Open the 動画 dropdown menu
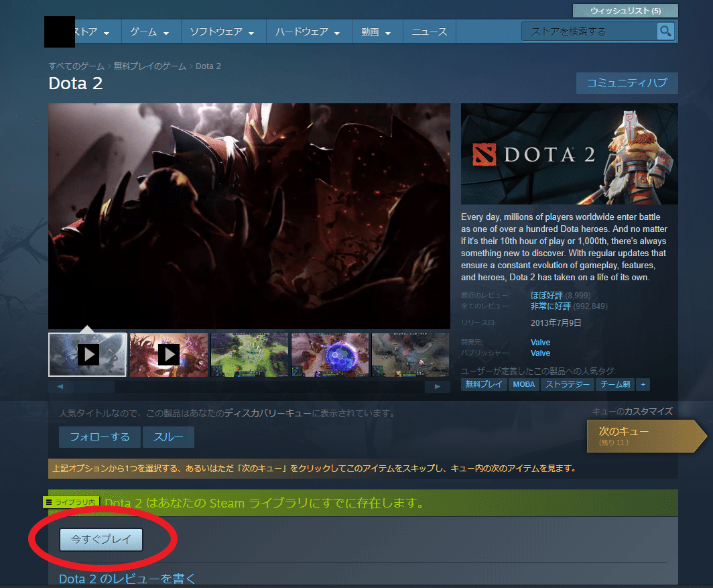This screenshot has width=713, height=588. click(374, 31)
